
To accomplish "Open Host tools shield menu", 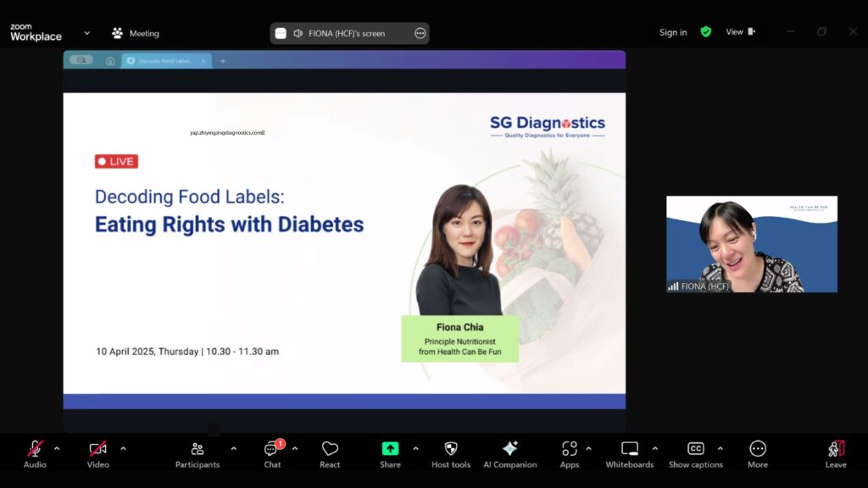I will pos(451,454).
